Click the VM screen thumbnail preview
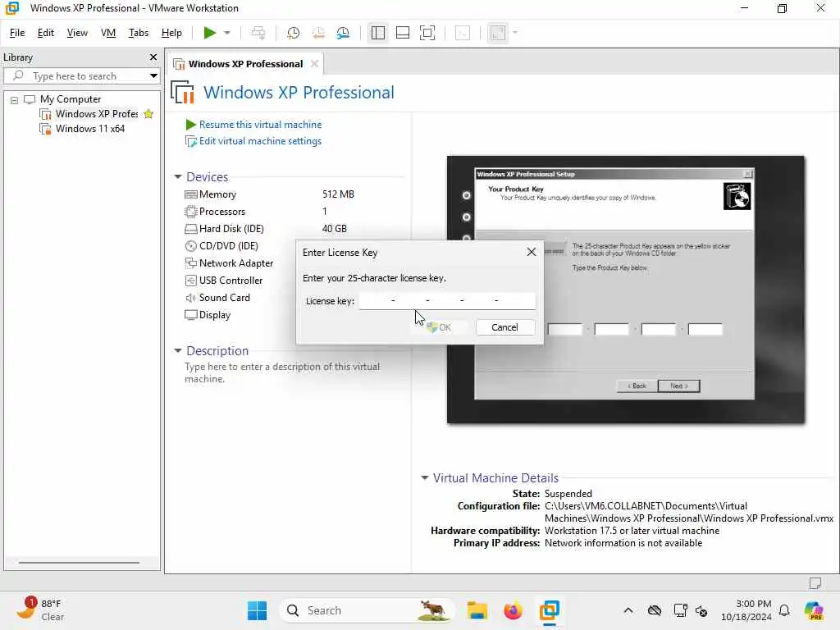Viewport: 840px width, 630px height. (626, 290)
